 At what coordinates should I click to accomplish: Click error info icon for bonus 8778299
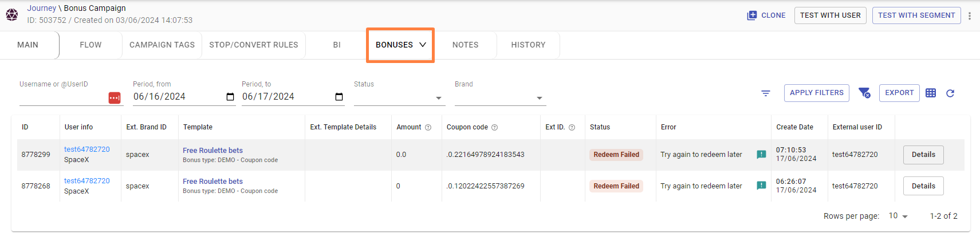click(761, 155)
